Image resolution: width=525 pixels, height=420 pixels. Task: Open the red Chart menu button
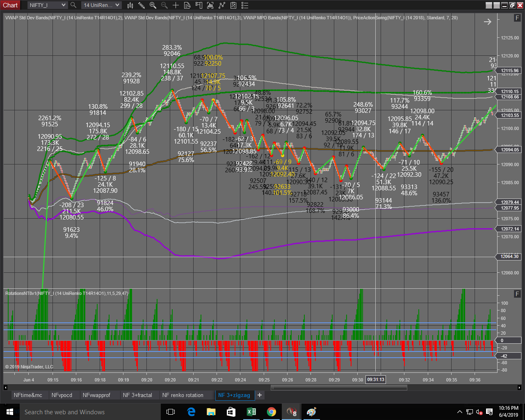[10, 5]
